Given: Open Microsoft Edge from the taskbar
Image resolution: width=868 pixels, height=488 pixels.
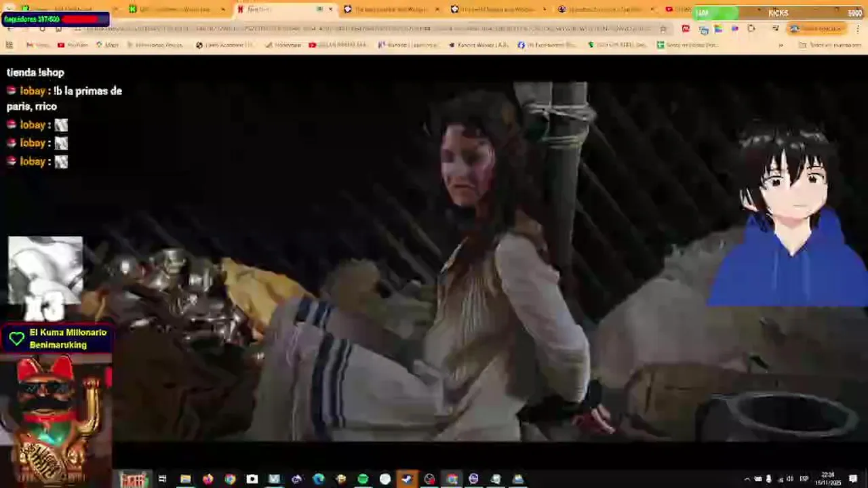Looking at the screenshot, I should tap(319, 479).
